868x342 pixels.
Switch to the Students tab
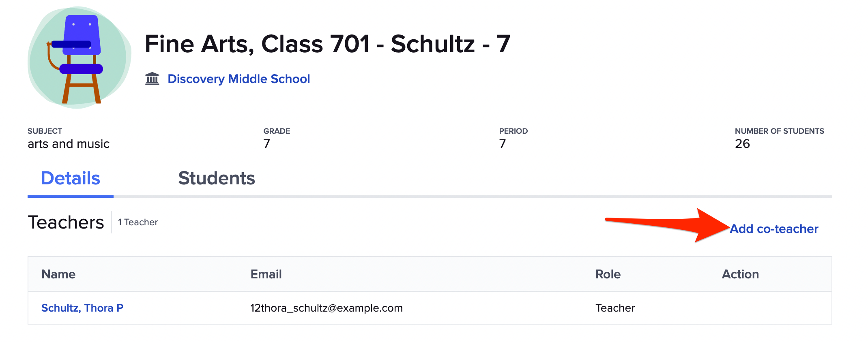(216, 178)
